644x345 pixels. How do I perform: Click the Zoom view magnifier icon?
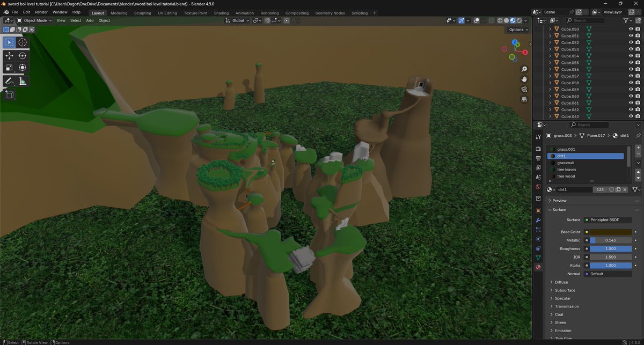coord(524,69)
